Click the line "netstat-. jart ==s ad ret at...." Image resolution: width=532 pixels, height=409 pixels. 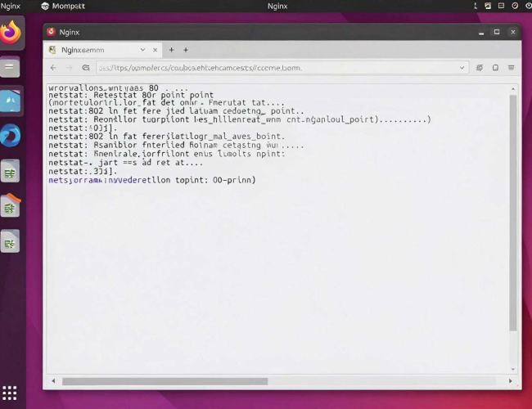coord(125,163)
